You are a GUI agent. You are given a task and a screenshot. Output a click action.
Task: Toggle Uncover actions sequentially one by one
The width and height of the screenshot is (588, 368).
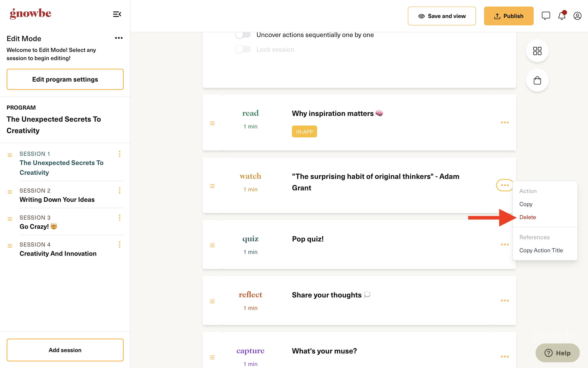coord(243,35)
